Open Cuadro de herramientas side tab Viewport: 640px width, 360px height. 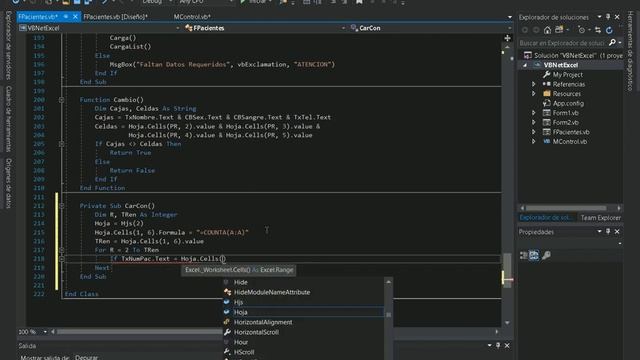[8, 118]
